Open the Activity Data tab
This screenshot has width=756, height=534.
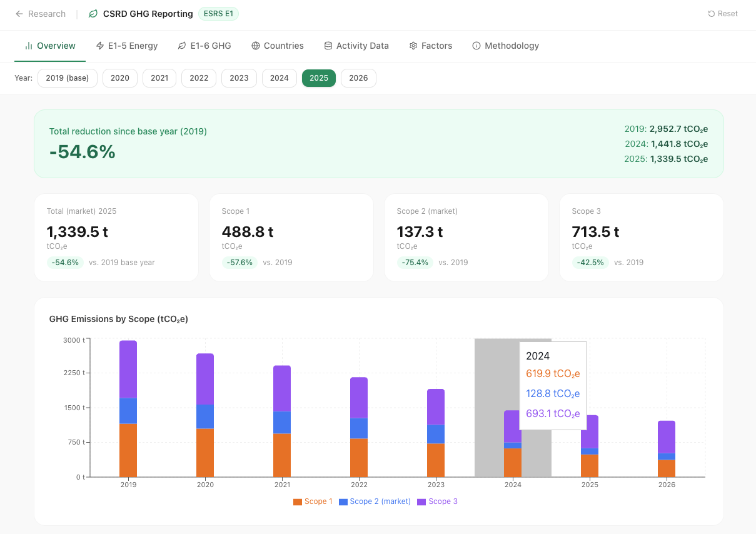click(356, 46)
